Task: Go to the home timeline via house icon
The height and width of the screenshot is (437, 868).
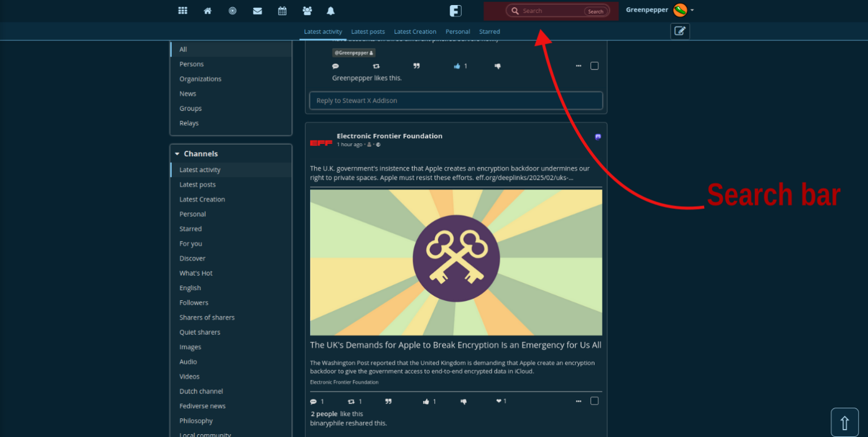Action: [207, 11]
